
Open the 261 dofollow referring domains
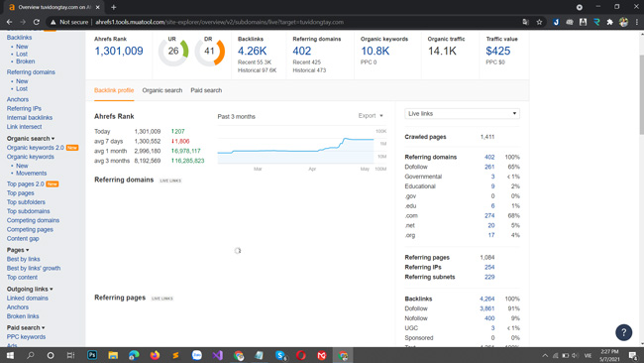tap(489, 167)
